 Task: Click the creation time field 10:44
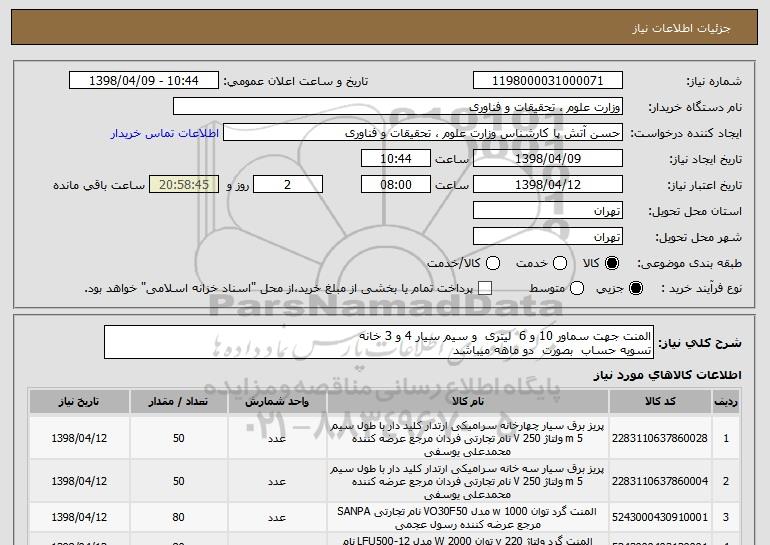pyautogui.click(x=396, y=159)
